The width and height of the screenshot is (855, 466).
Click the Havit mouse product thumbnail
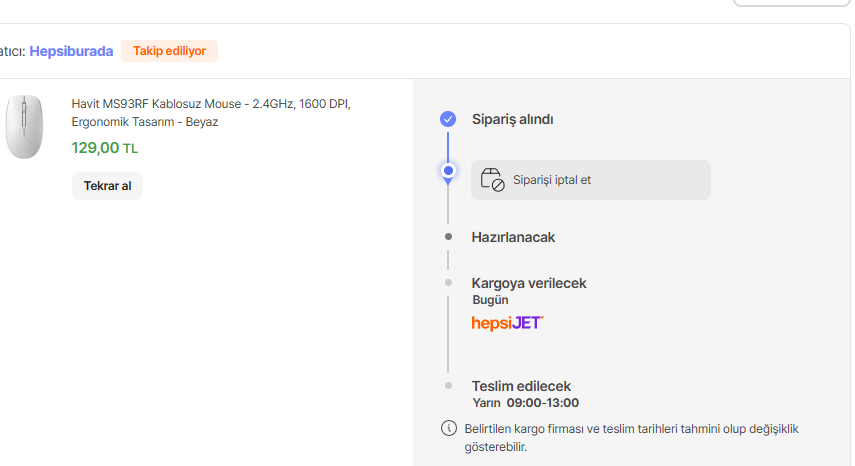click(x=24, y=127)
